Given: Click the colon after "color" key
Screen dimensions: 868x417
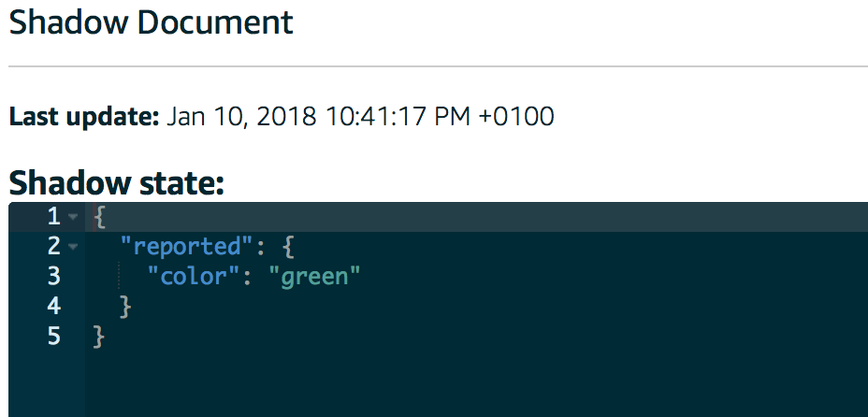Looking at the screenshot, I should [x=248, y=277].
